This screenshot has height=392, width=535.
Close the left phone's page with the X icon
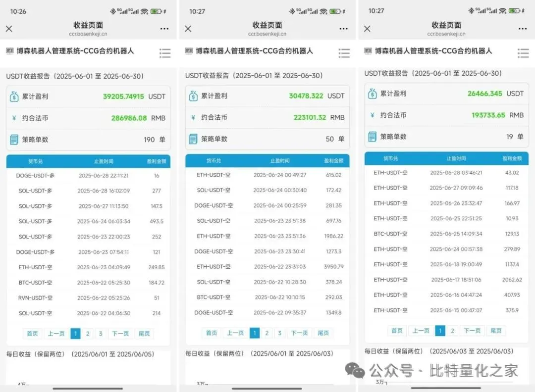[x=9, y=29]
